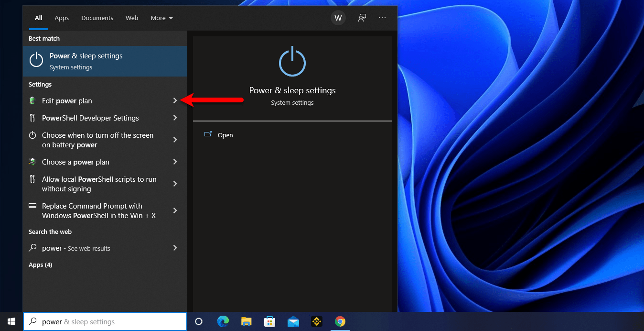The image size is (644, 331).
Task: Open File Explorer from taskbar
Action: coord(247,322)
